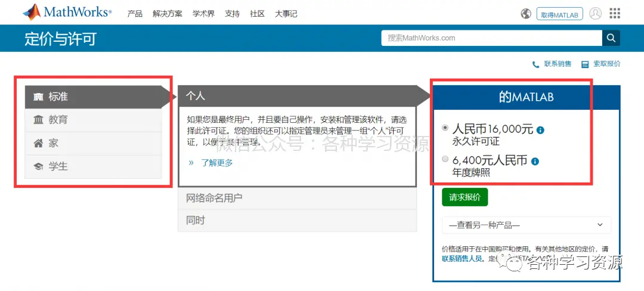This screenshot has width=644, height=291.
Task: Click the 取得MATLAB button
Action: click(x=560, y=14)
